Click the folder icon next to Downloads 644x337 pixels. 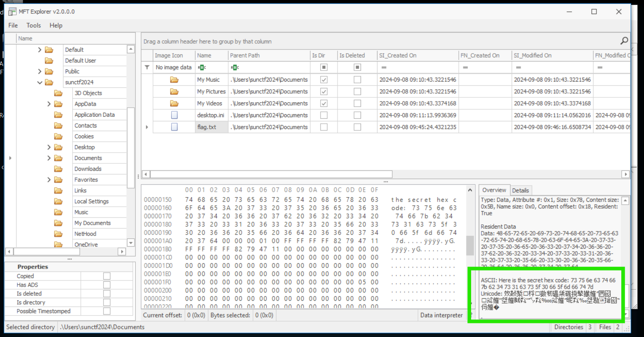[x=59, y=169]
